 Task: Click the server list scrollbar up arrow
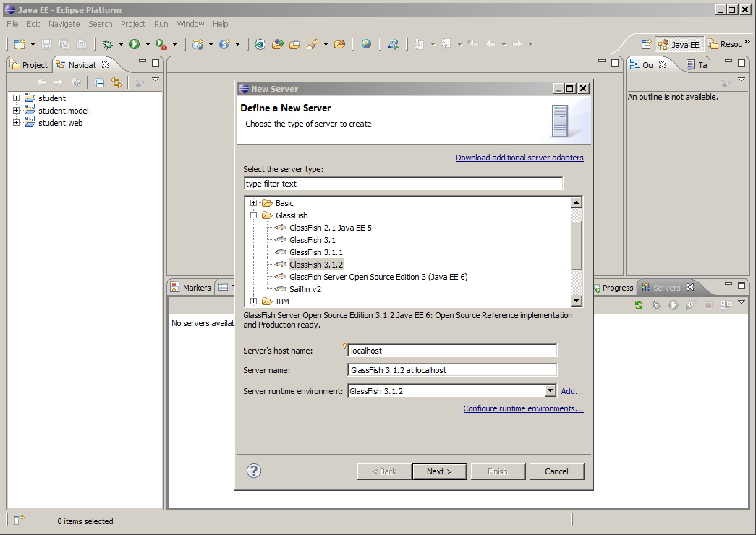(576, 202)
